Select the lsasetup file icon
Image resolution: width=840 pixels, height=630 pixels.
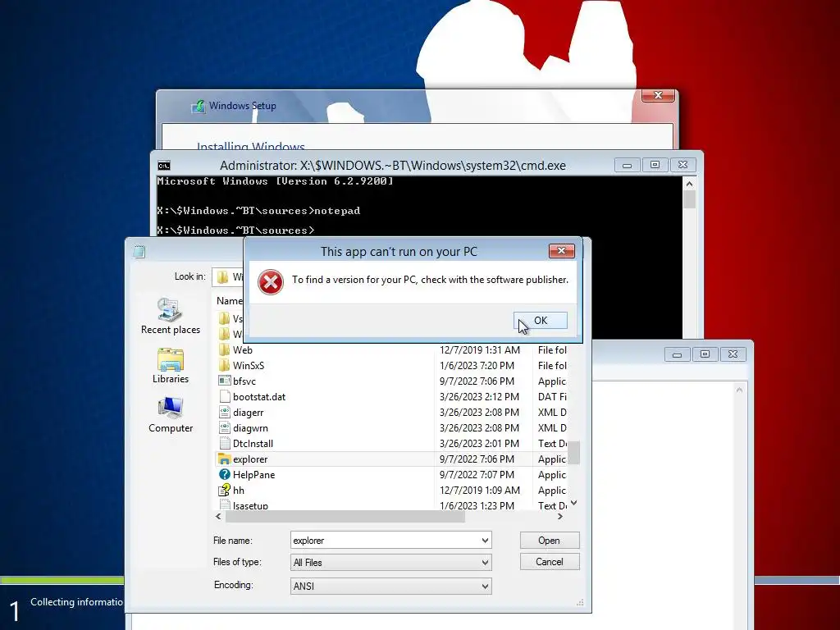225,504
